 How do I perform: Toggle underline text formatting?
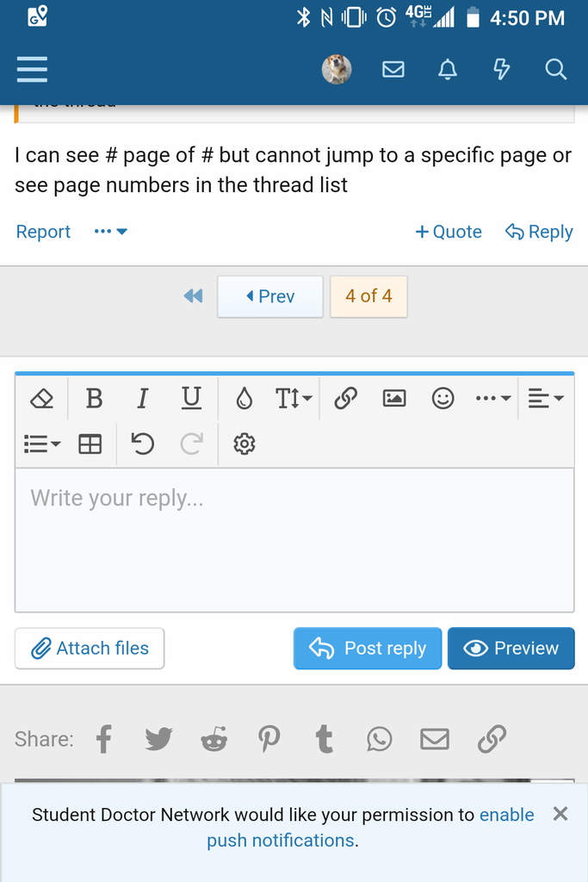click(x=191, y=398)
